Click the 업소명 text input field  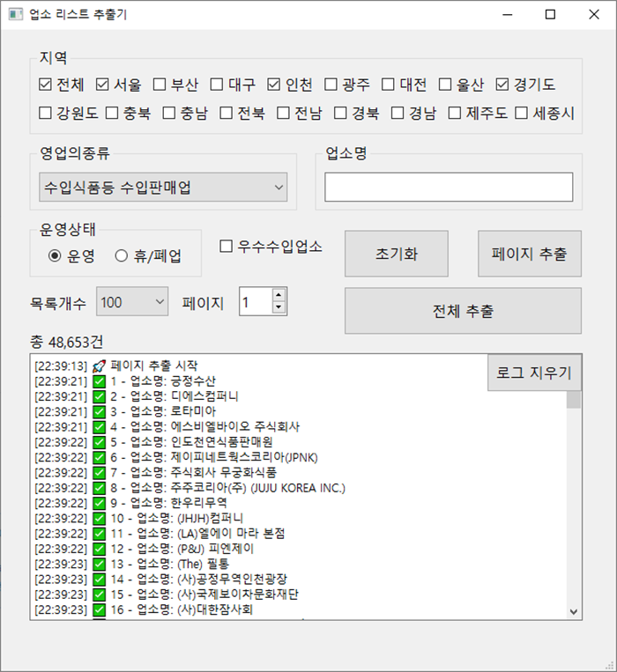point(449,188)
